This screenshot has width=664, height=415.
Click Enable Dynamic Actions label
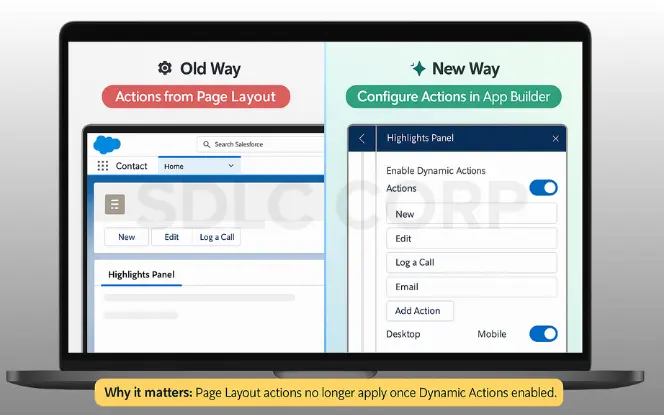(x=436, y=171)
